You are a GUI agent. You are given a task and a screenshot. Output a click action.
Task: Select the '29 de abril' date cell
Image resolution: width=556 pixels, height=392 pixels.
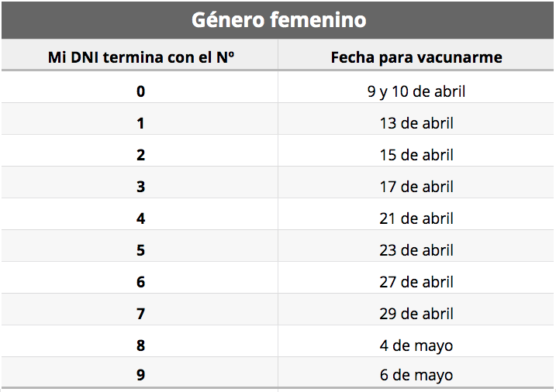coord(416,314)
